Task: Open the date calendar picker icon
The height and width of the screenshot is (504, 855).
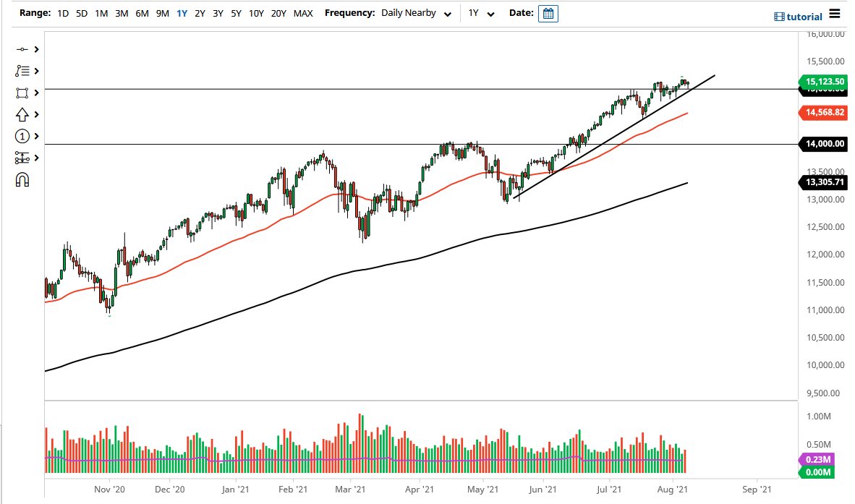Action: (x=548, y=13)
